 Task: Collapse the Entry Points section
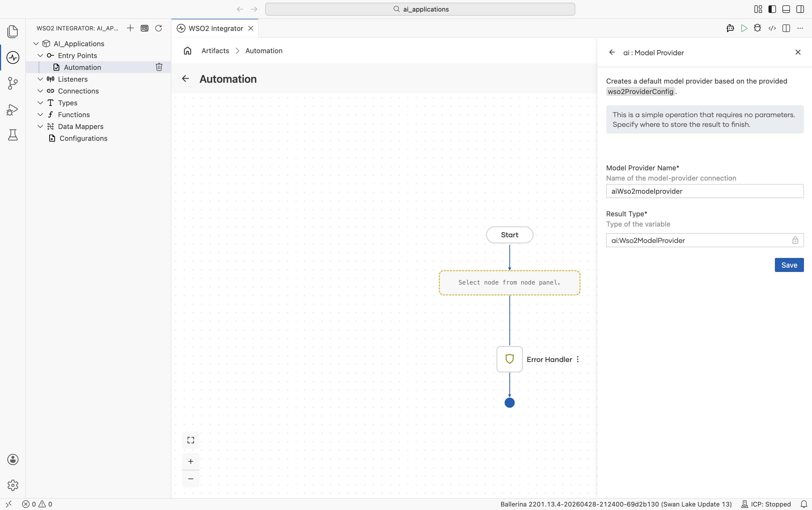click(x=40, y=55)
